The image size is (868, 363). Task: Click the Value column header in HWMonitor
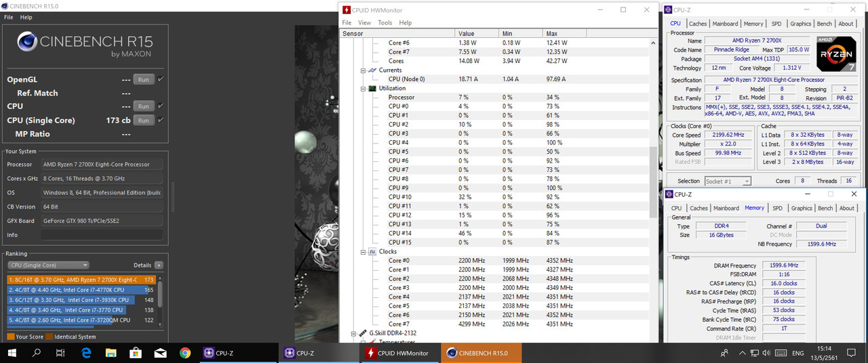(x=476, y=33)
